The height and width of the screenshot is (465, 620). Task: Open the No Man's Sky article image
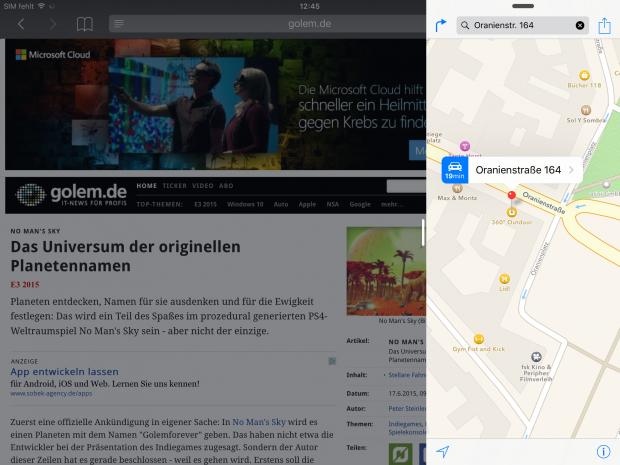click(x=386, y=271)
